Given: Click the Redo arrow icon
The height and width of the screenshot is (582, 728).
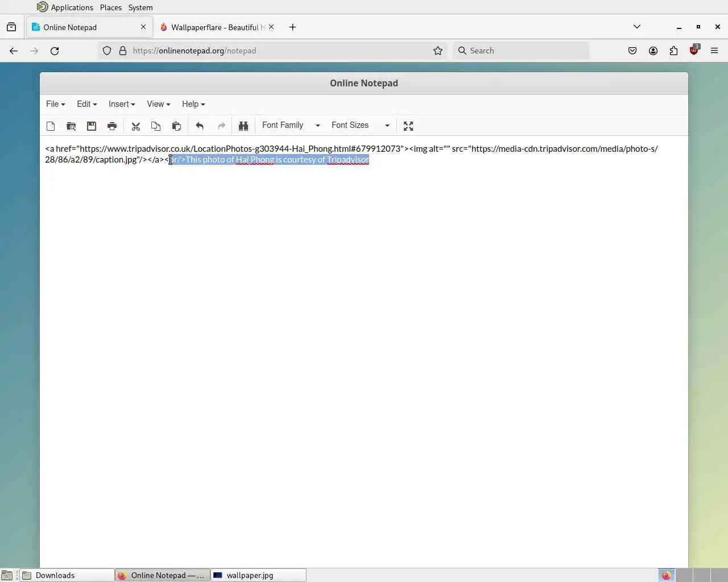Looking at the screenshot, I should click(x=221, y=126).
